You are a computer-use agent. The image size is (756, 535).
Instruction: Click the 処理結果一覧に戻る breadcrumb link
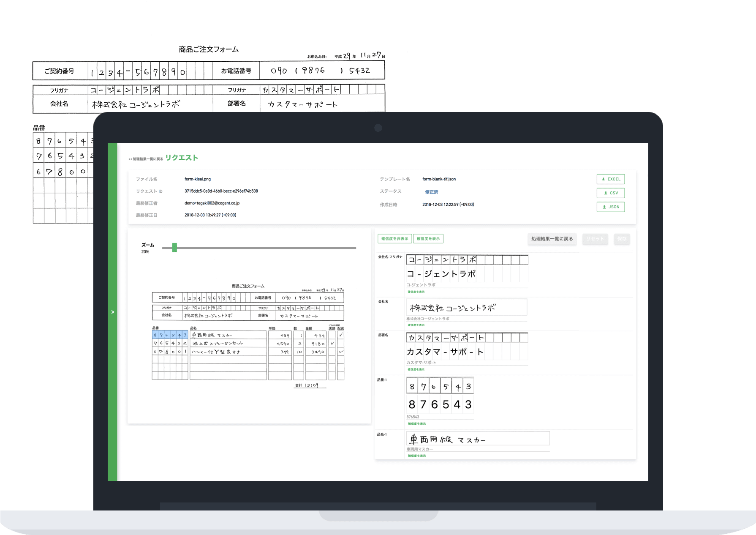[146, 159]
